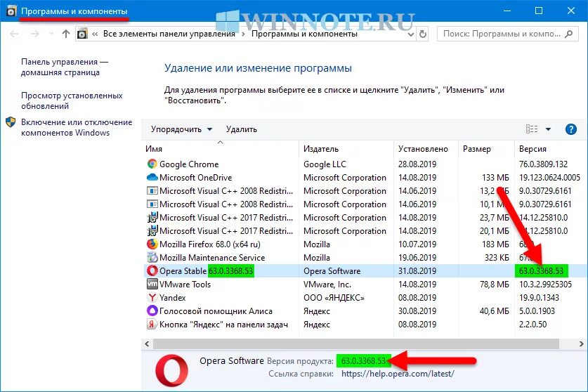Click the forward navigation arrow
This screenshot has height=392, width=588.
(x=35, y=34)
